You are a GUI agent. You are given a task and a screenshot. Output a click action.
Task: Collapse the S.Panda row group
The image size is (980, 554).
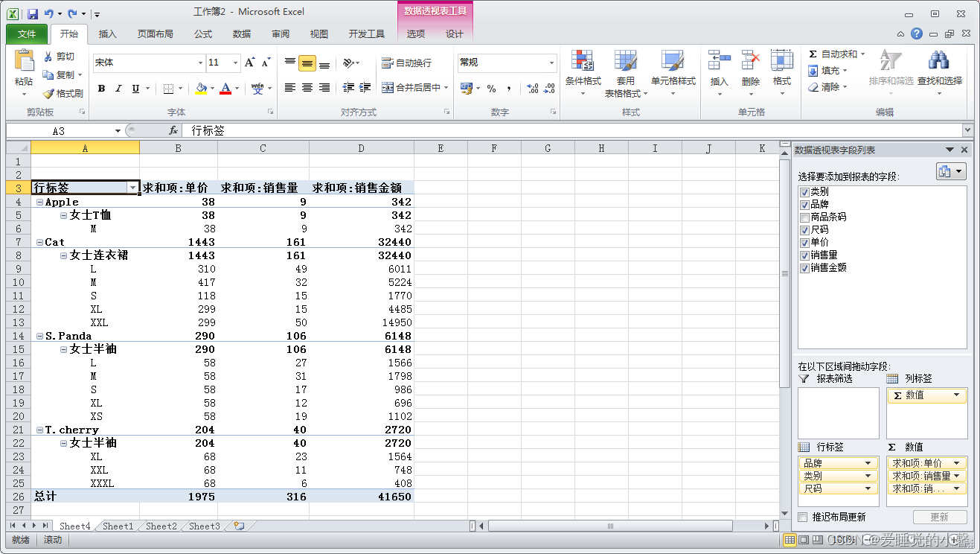[x=39, y=336]
